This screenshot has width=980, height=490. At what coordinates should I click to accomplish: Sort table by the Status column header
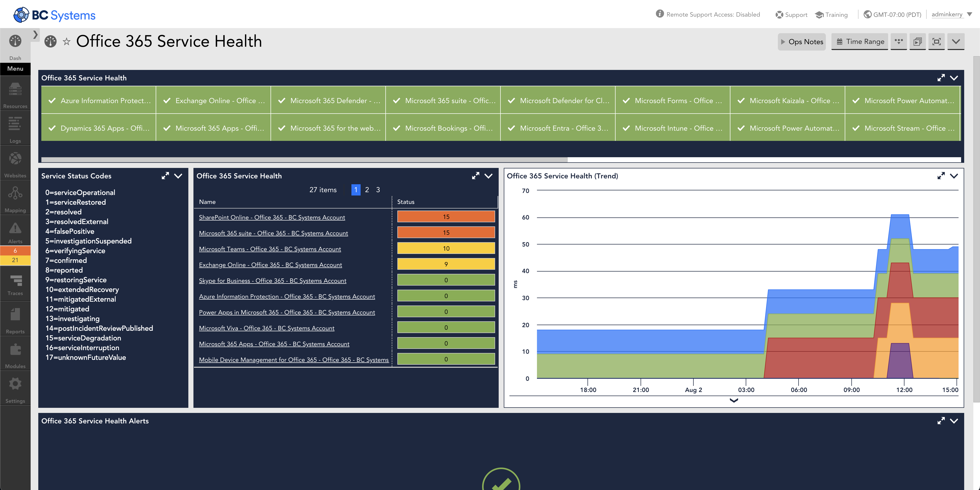pyautogui.click(x=406, y=202)
